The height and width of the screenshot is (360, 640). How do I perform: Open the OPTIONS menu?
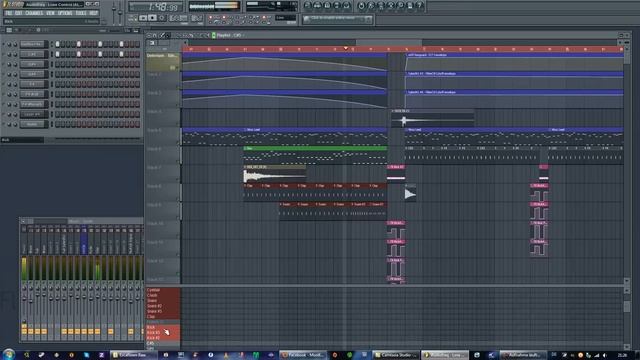coord(65,13)
